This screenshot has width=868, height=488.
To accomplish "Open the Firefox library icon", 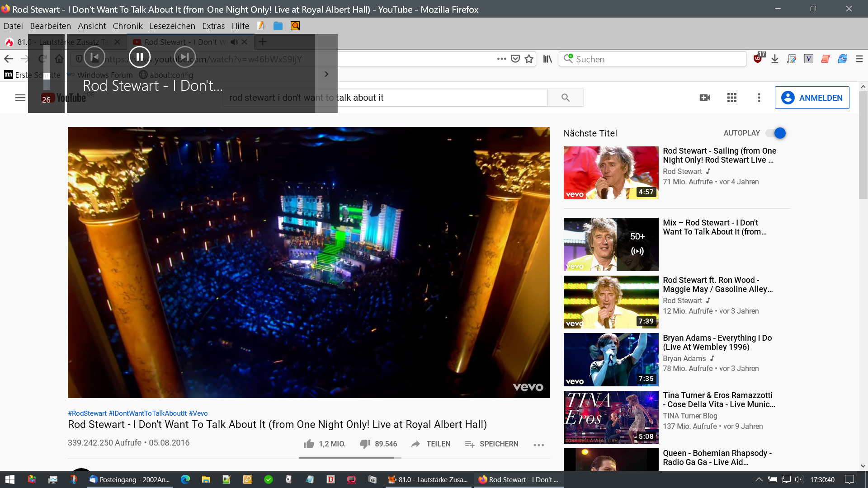I will click(547, 59).
